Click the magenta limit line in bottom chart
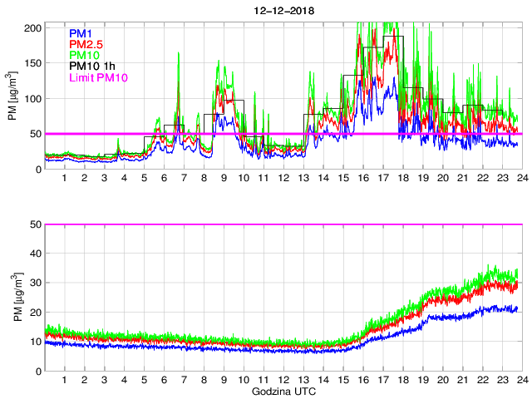 coord(283,224)
